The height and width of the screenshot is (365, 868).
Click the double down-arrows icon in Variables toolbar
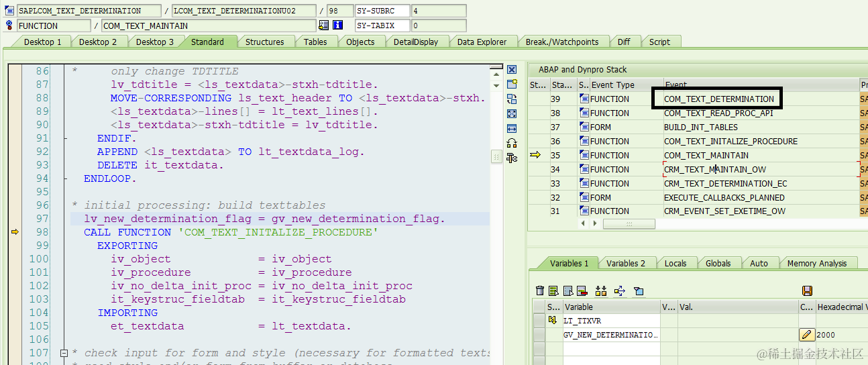[x=600, y=291]
